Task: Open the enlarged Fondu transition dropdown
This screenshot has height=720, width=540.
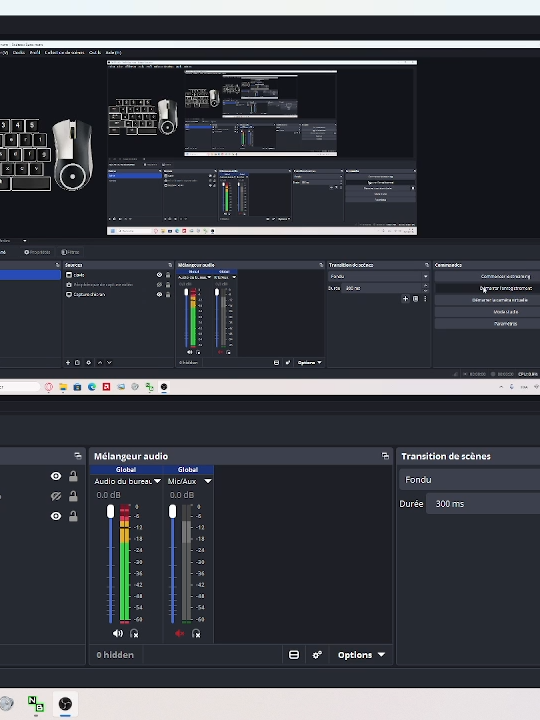Action: [x=469, y=480]
